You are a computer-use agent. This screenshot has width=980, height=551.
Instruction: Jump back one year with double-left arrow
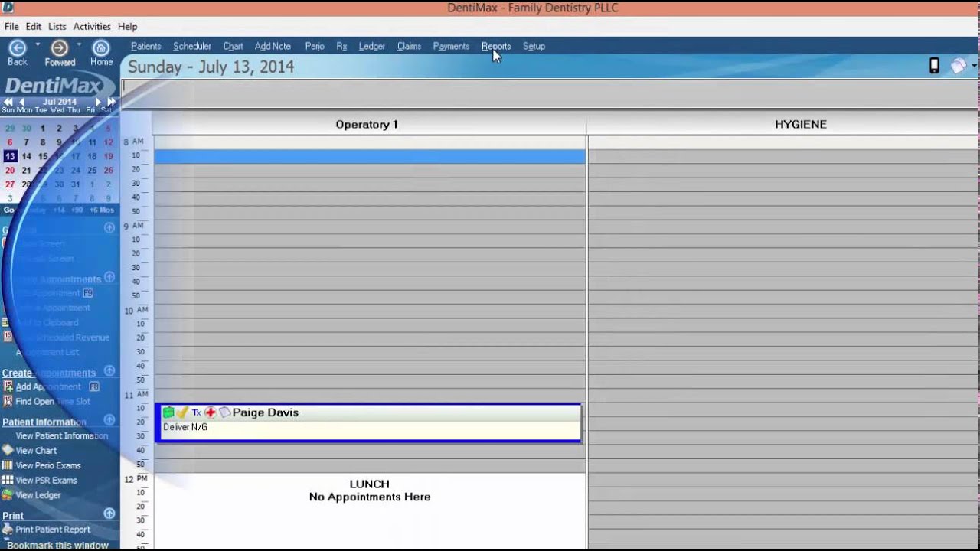(8, 102)
